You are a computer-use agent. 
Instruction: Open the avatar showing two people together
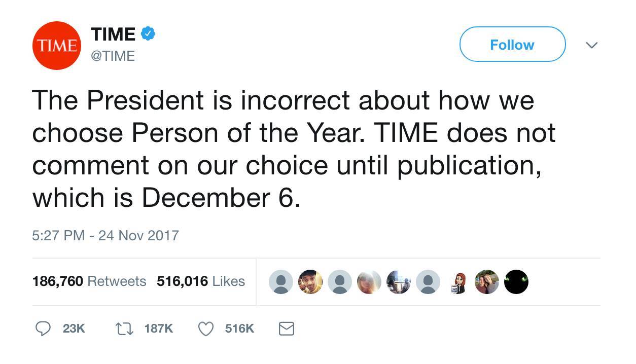(x=487, y=282)
